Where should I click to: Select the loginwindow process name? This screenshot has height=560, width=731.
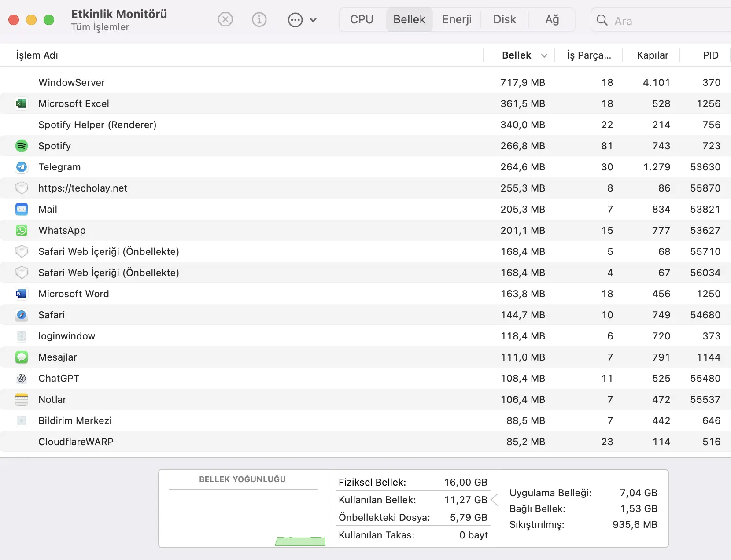(66, 336)
